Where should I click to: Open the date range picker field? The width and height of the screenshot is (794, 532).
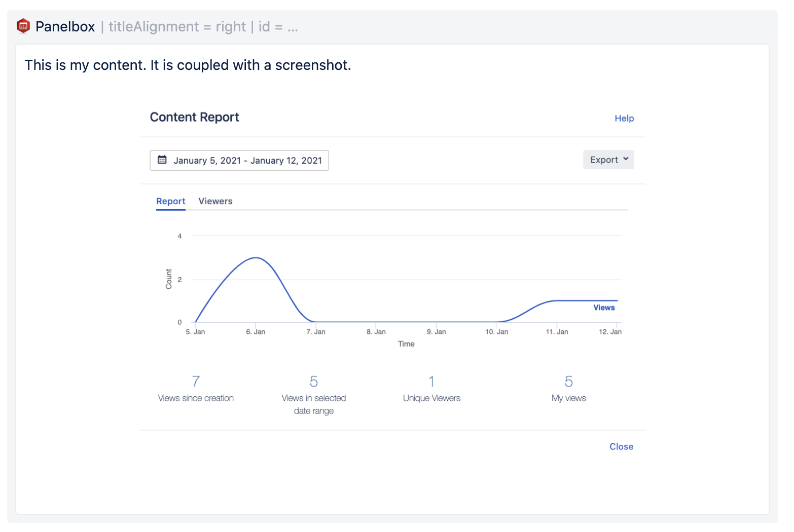pyautogui.click(x=247, y=161)
